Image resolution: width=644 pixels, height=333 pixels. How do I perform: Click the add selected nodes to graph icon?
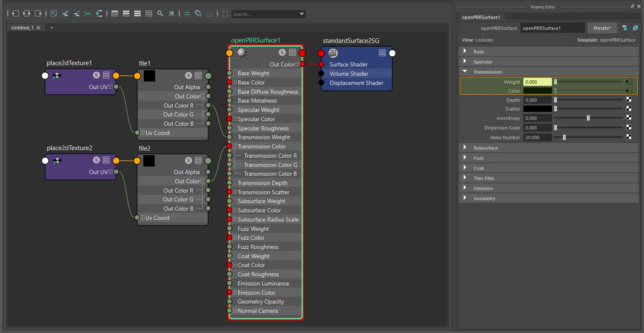click(x=65, y=13)
